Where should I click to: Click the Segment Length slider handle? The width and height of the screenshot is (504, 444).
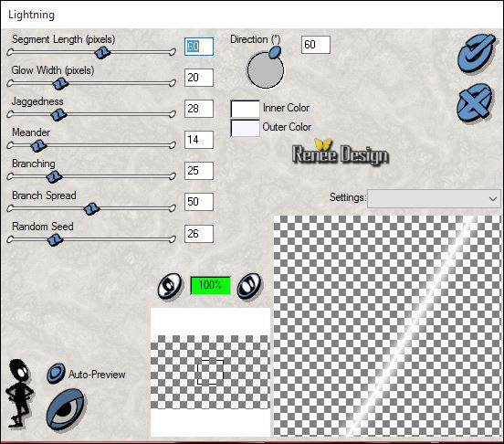(102, 52)
